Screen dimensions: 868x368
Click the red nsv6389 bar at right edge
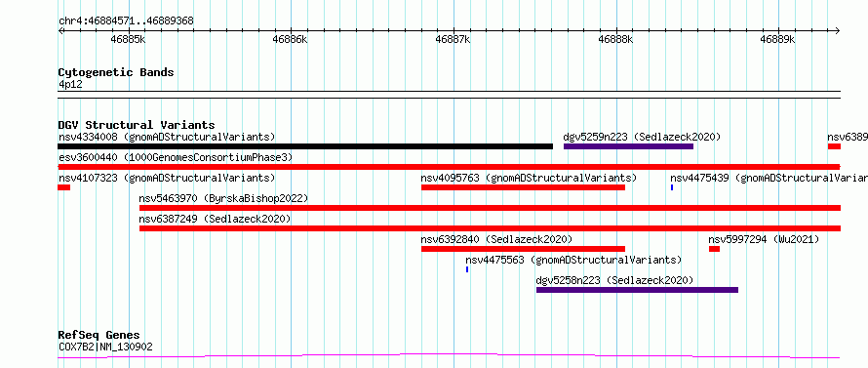(834, 146)
